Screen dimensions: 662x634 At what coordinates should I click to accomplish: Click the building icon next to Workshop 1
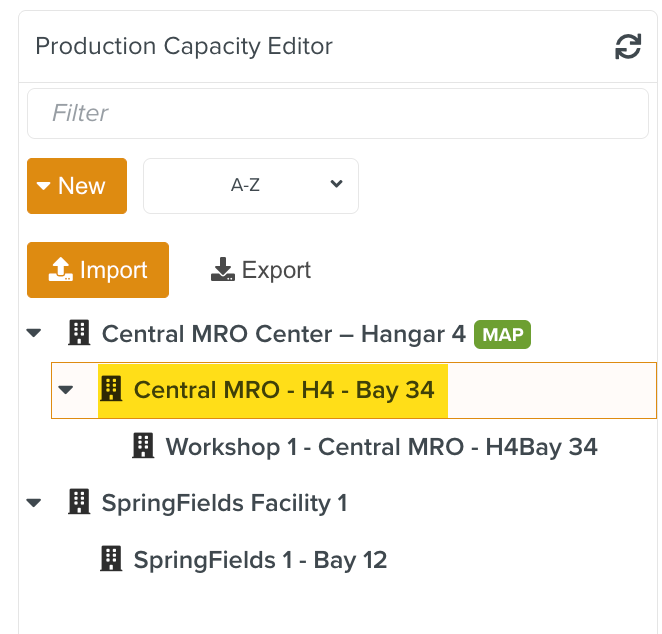click(143, 446)
